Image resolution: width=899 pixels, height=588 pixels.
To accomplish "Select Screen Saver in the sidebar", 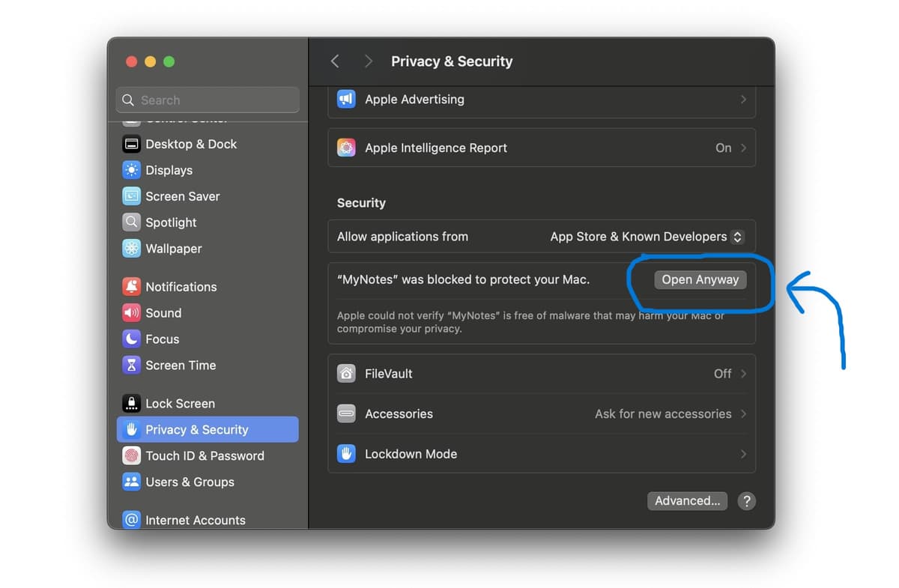I will [x=208, y=196].
